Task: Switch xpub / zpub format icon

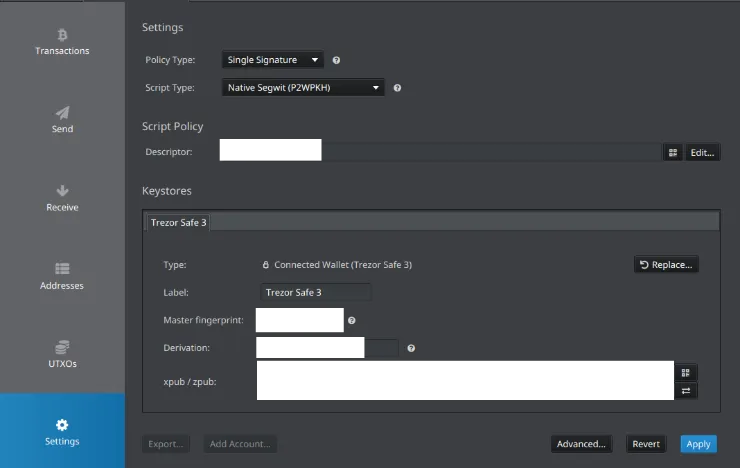Action: [686, 391]
